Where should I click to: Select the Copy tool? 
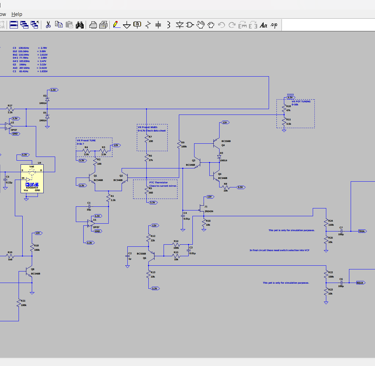(59, 25)
